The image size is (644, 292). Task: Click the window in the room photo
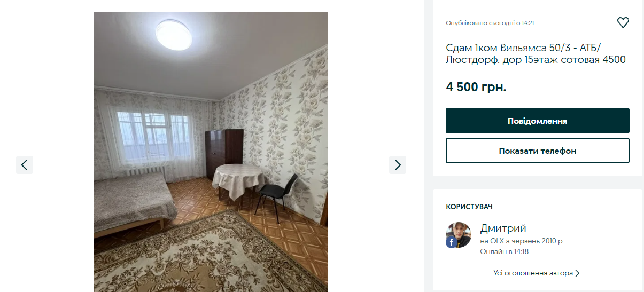pos(152,137)
